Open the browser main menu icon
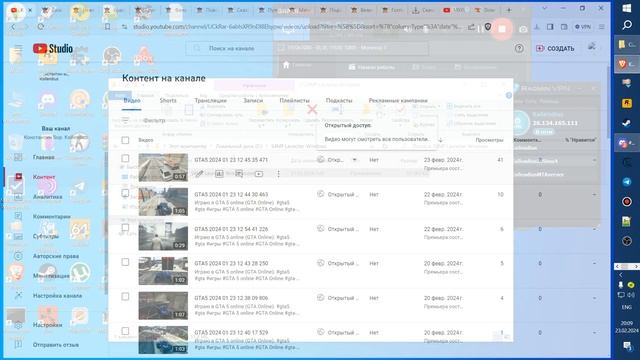This screenshot has height=360, width=640. [602, 27]
